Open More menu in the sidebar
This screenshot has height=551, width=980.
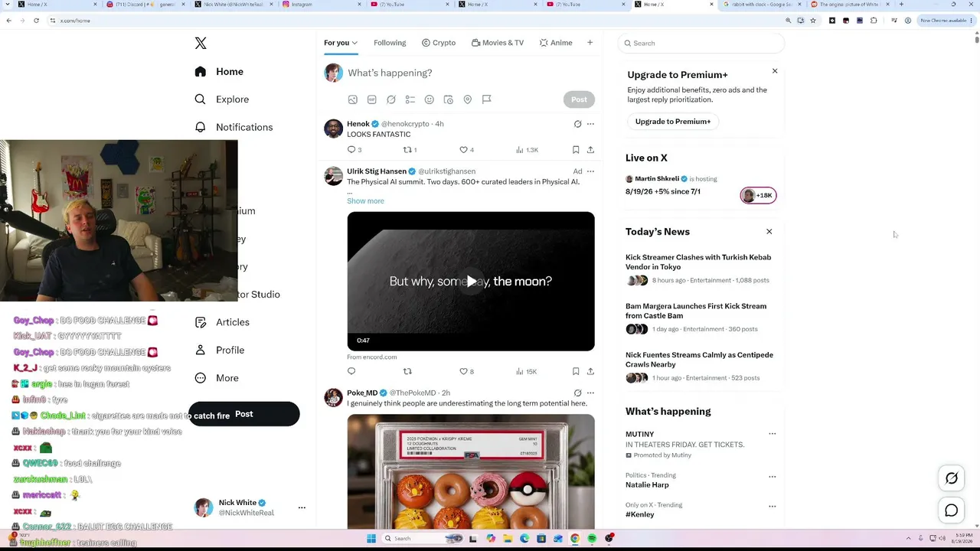[216, 378]
